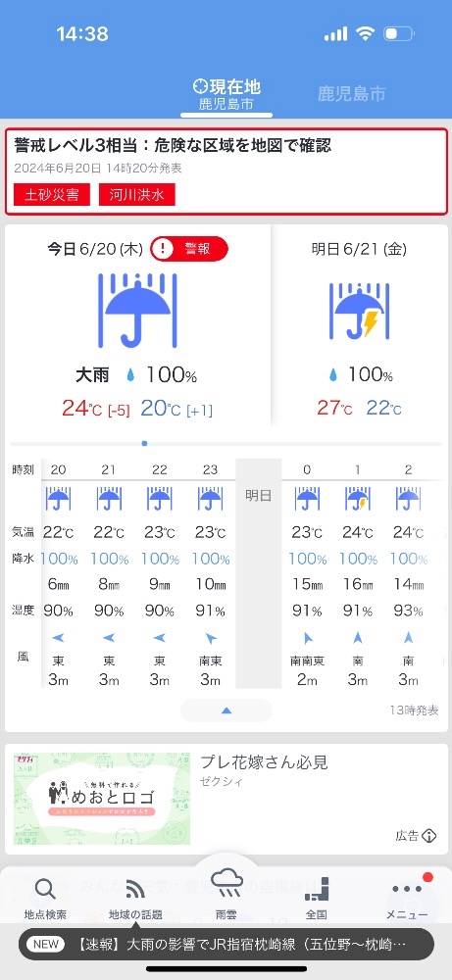The height and width of the screenshot is (980, 452).
Task: Open 全国 nationwide map icon
Action: pos(317,890)
